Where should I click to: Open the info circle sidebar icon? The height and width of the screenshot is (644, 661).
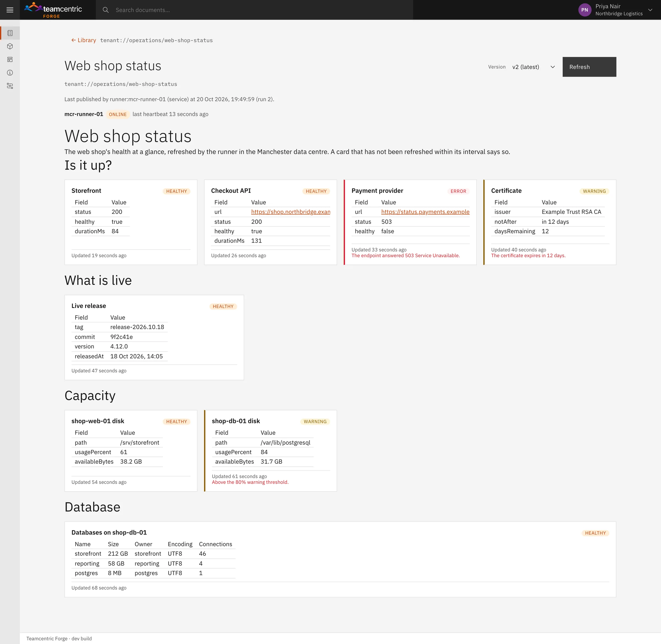[x=10, y=73]
